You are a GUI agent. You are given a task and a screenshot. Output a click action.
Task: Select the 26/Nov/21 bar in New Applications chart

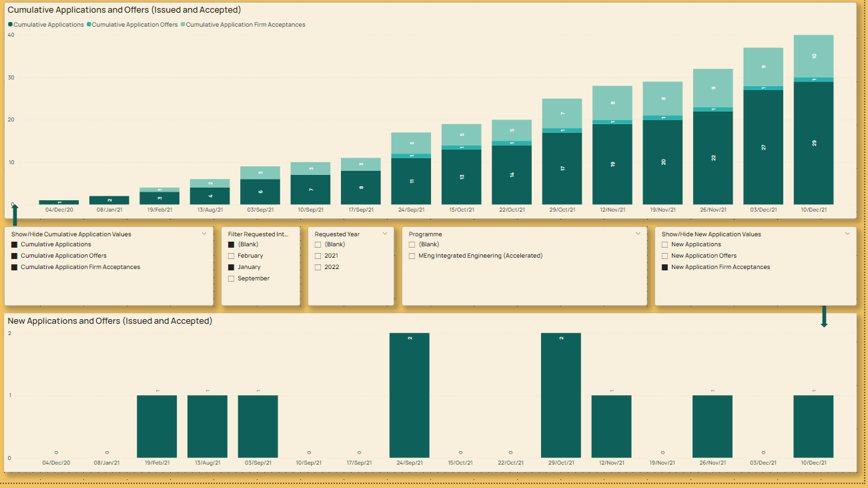point(713,427)
